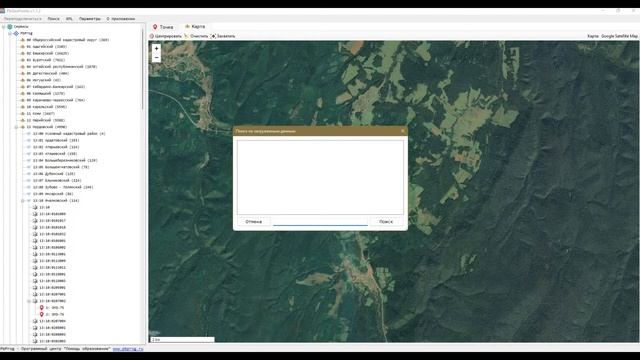Image resolution: width=640 pixels, height=360 pixels.
Task: Select 06 Ингушский row
Action: (44, 80)
